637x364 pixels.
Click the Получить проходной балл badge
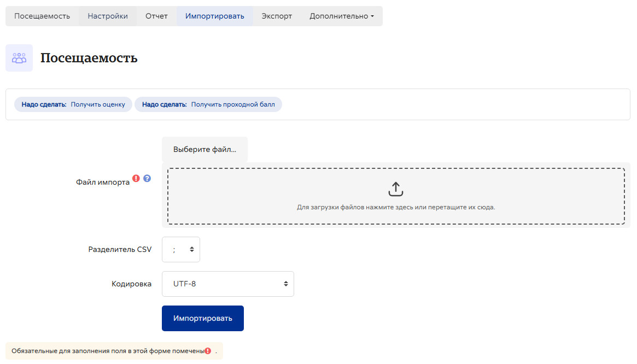pyautogui.click(x=208, y=104)
